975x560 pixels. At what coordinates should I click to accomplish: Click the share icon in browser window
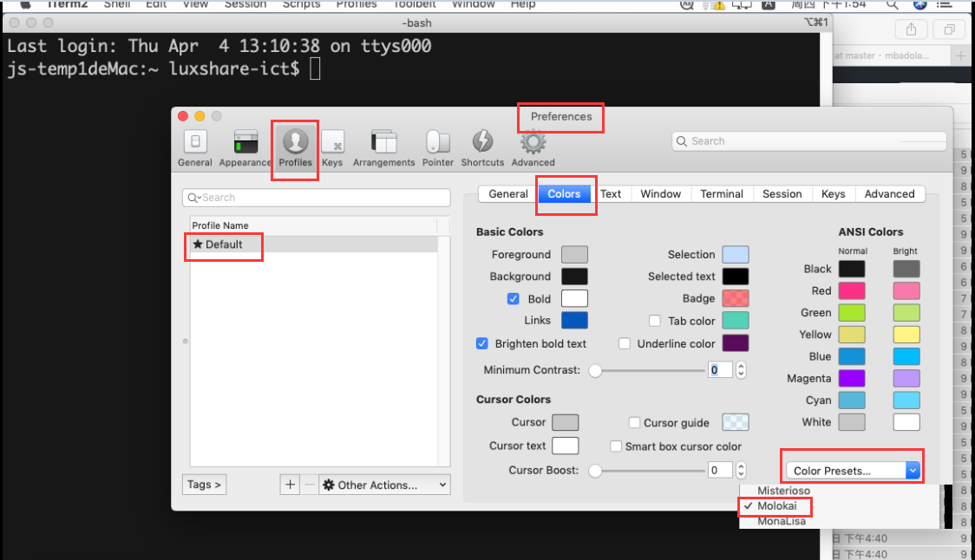point(911,29)
